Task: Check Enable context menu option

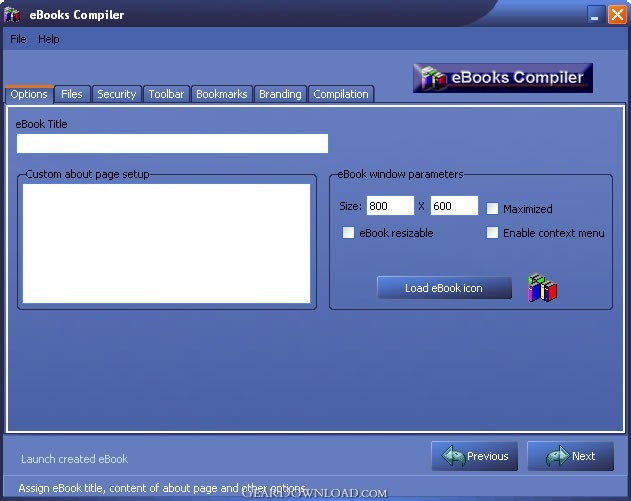Action: [x=492, y=233]
